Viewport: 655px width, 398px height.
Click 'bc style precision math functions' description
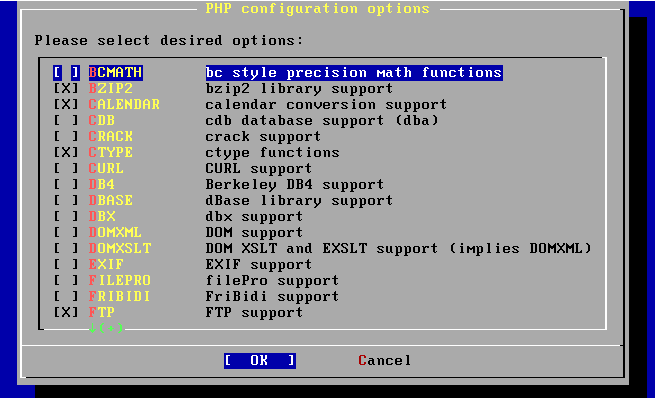click(x=354, y=73)
